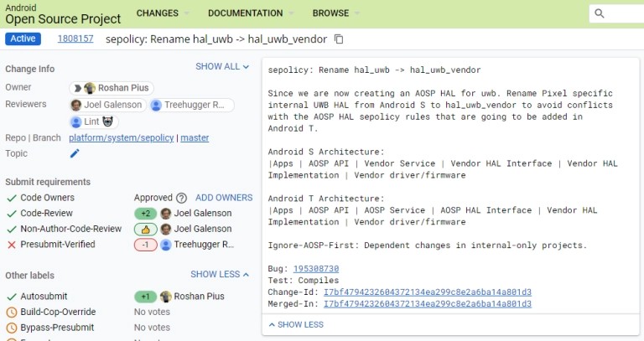Screen dimensions: 644x341
Task: Click the Non-Author-Code-Review requirement label
Action: click(71, 229)
